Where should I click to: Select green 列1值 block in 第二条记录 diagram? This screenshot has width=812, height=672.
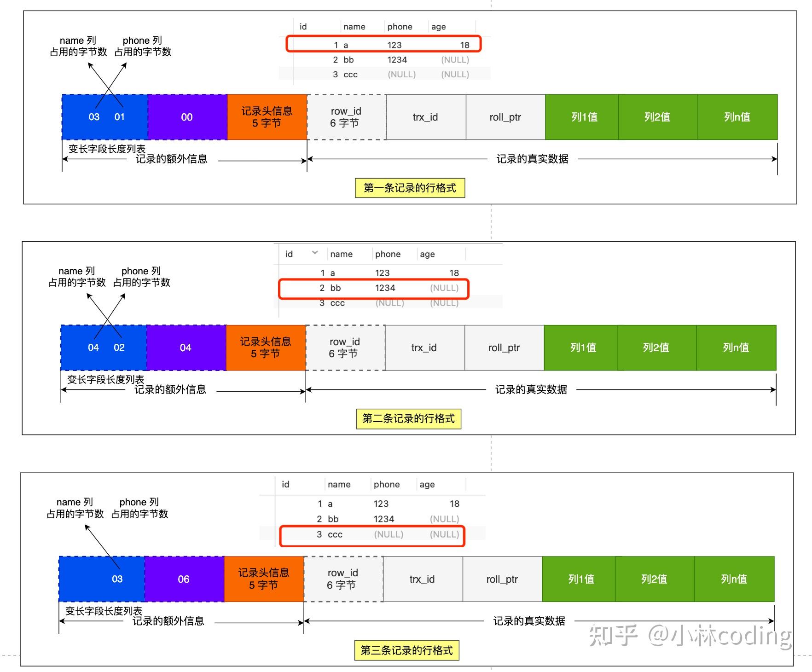tap(580, 348)
